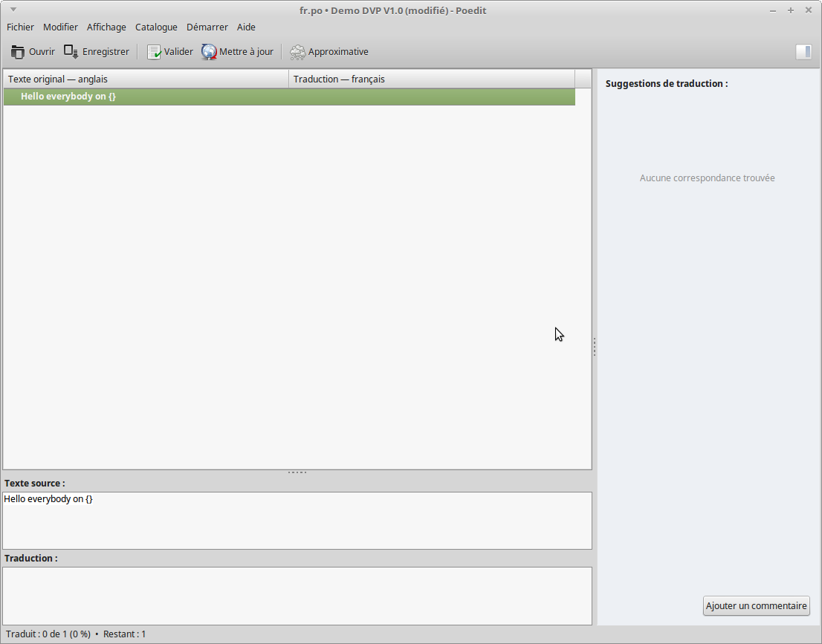This screenshot has width=822, height=644.
Task: Click the Valider checklist icon
Action: click(154, 52)
